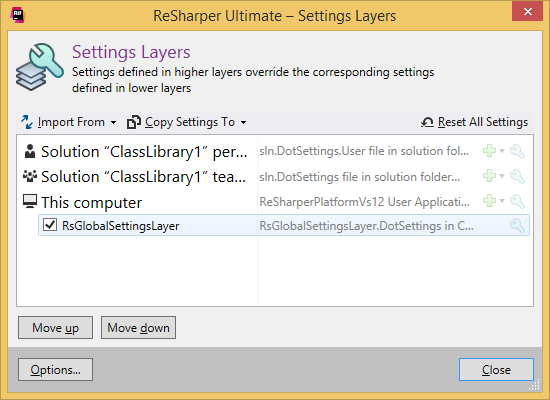550x400 pixels.
Task: Click the green plus on the team-shared solution row
Action: [489, 175]
